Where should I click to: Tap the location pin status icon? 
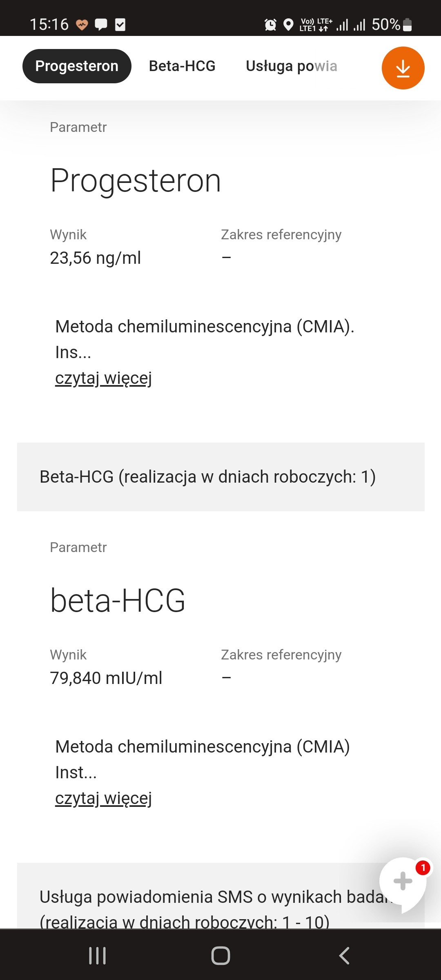coord(288,25)
